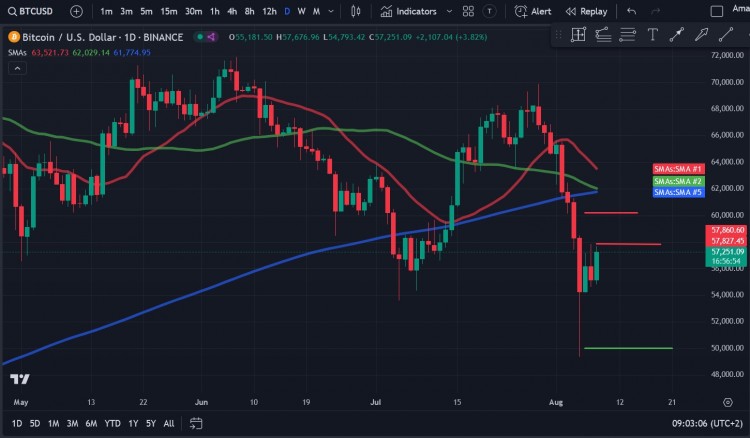The height and width of the screenshot is (438, 750).
Task: Expand the more timeframes dropdown chevron
Action: click(331, 12)
